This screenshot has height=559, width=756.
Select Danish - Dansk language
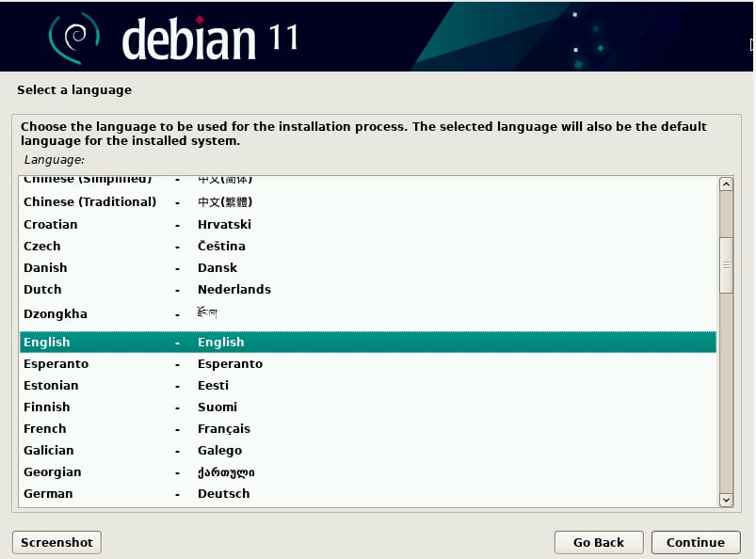pyautogui.click(x=368, y=268)
